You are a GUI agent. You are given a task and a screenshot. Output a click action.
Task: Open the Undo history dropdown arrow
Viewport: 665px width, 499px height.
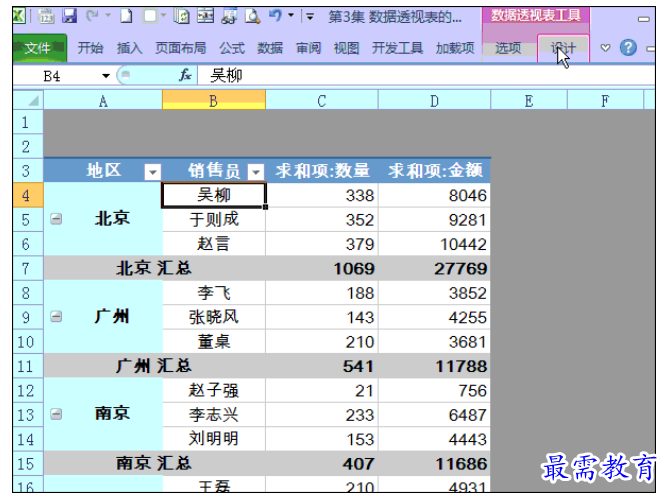point(291,16)
